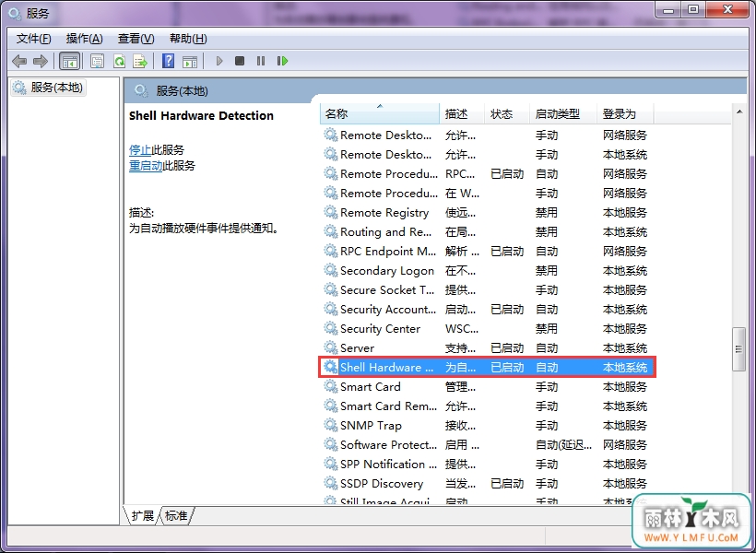Open the 帮助(H) menu

point(188,39)
